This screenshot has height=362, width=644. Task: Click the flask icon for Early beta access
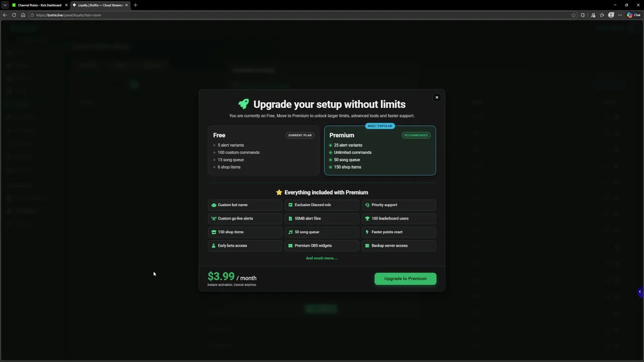(214, 246)
